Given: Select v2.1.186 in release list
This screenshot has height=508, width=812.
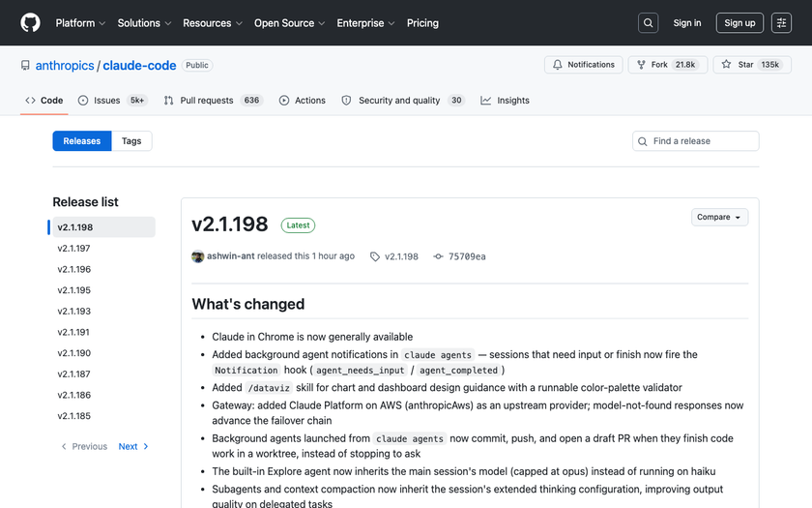Looking at the screenshot, I should 103,395.
